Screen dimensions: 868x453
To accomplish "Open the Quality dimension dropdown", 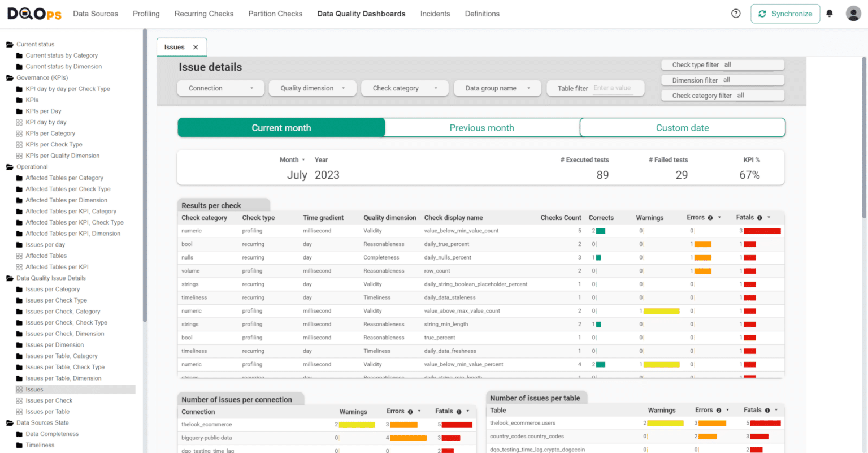I will pyautogui.click(x=312, y=88).
